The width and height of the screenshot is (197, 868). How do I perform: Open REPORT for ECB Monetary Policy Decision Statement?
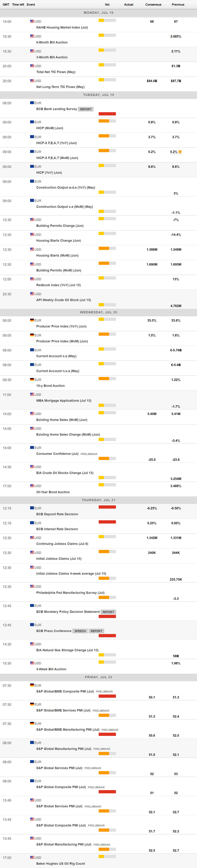108,612
